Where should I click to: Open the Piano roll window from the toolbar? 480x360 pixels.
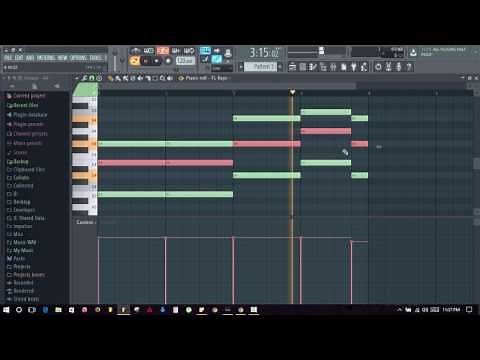tap(313, 67)
